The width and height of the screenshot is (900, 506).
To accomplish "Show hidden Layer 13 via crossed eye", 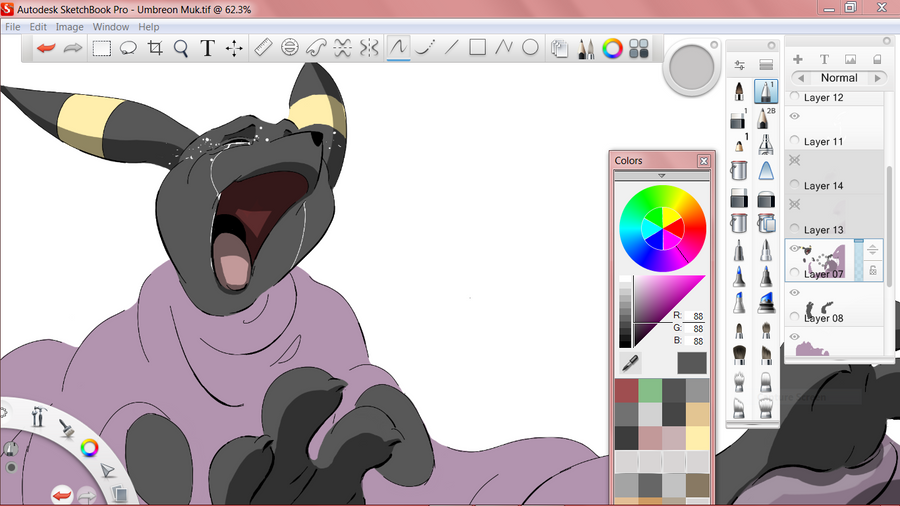I will pos(795,204).
